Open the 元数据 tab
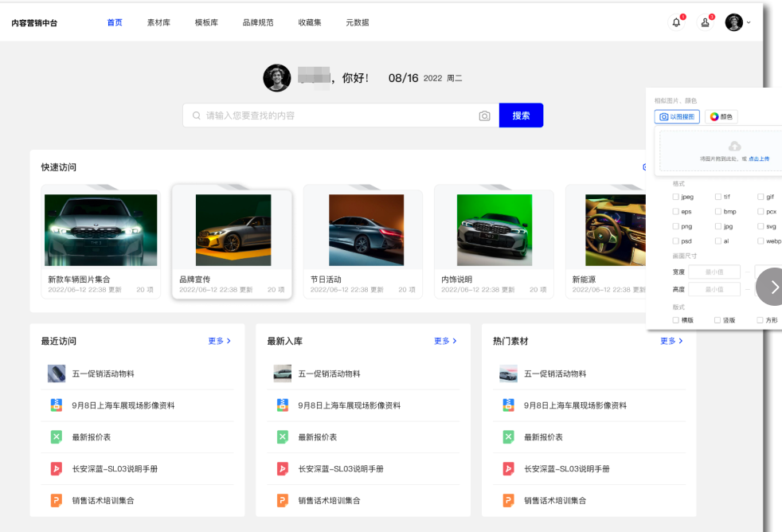The image size is (782, 532). point(358,22)
